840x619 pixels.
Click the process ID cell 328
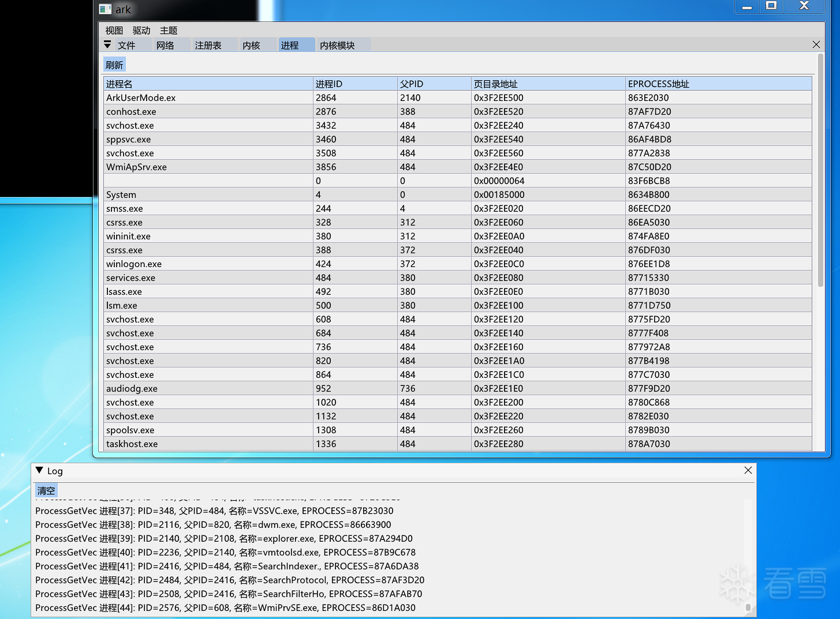[x=323, y=222]
